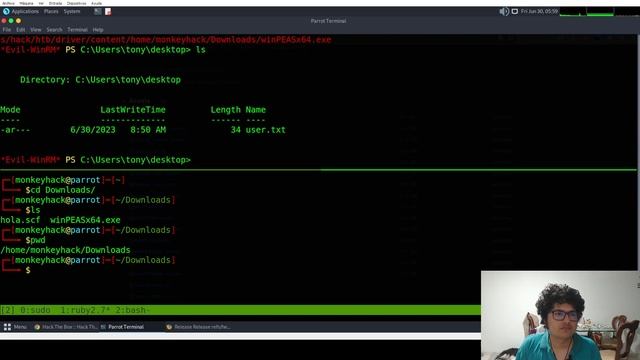Open the Dispositivos menu of the VM window
The height and width of the screenshot is (360, 640).
click(x=76, y=3)
